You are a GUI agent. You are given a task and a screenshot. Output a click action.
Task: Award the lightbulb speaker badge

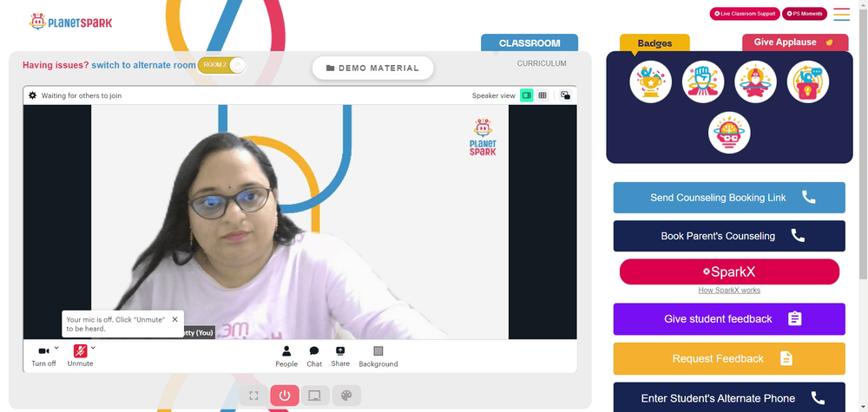coord(808,82)
